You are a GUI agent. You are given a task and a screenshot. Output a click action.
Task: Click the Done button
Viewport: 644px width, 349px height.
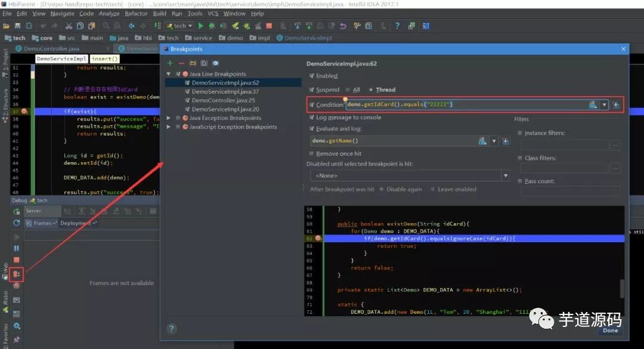(611, 331)
